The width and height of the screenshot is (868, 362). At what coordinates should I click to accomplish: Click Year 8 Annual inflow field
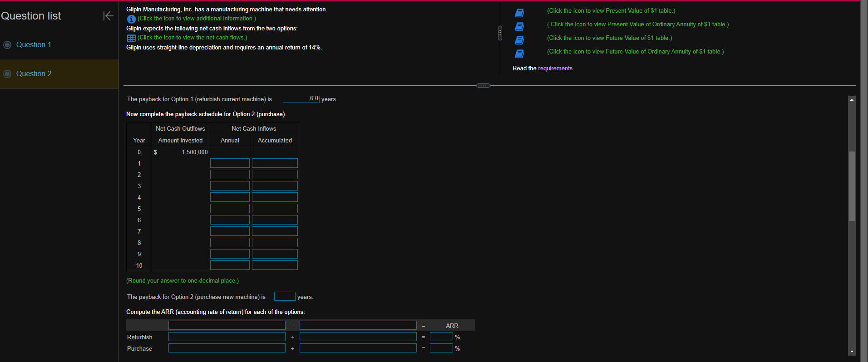230,243
